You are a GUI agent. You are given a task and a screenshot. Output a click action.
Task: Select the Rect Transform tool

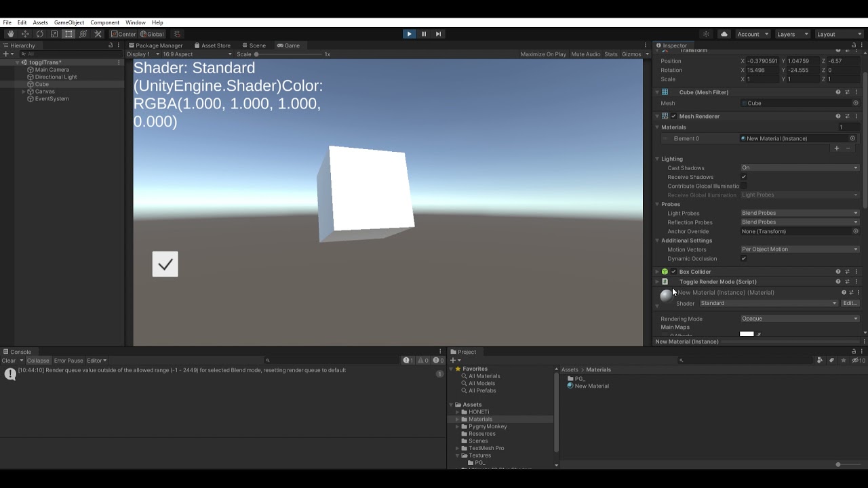[x=68, y=34]
